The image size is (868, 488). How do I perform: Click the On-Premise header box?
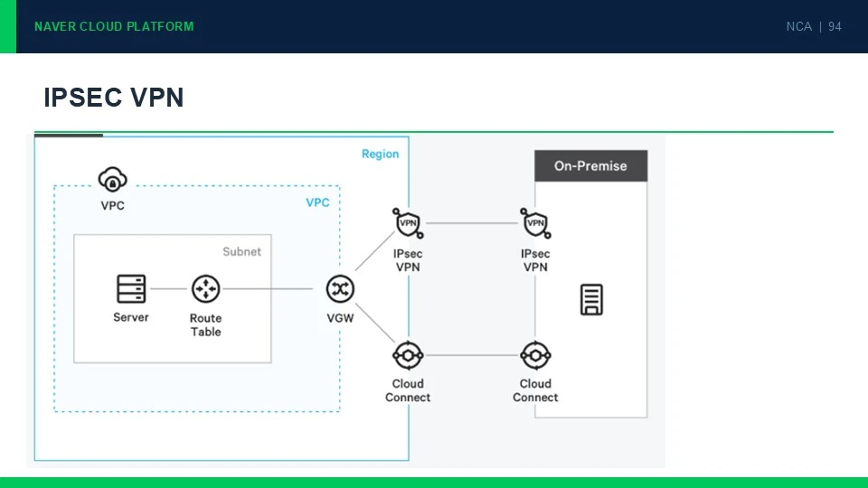(590, 165)
